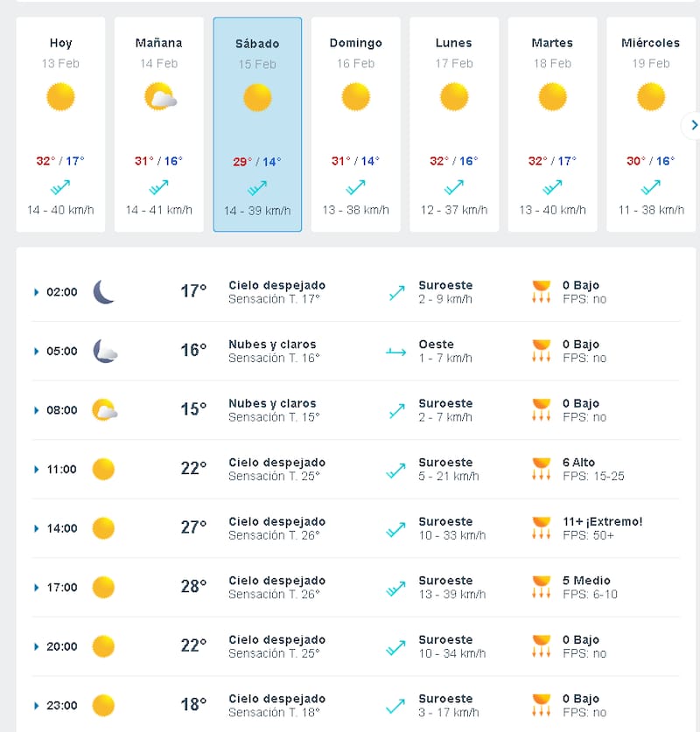This screenshot has width=700, height=732.
Task: Click the sun icon on the Sábado card
Action: coord(256,98)
